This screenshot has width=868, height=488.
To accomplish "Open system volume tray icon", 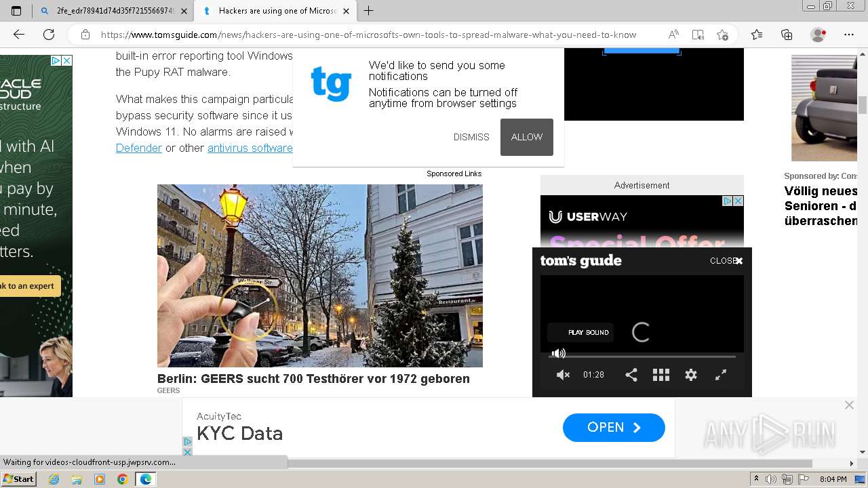I will pyautogui.click(x=772, y=479).
